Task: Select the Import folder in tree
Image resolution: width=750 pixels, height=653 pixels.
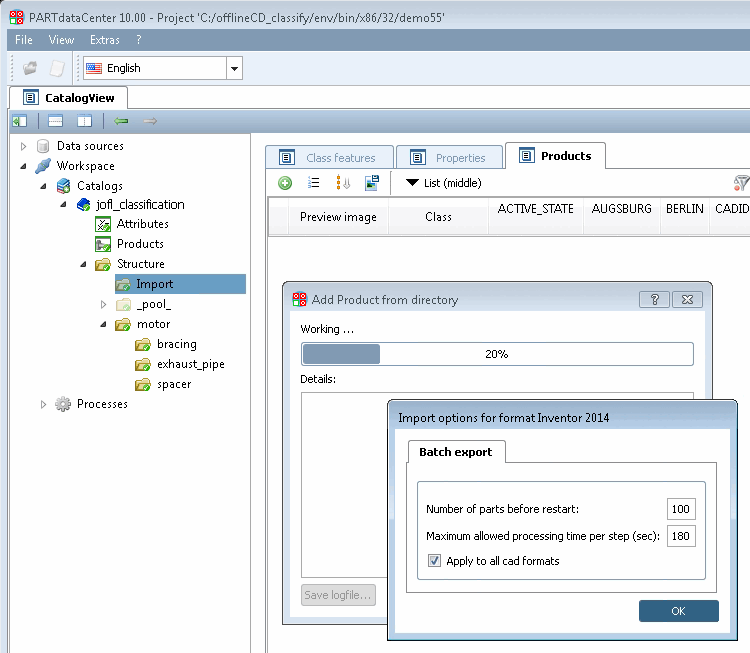Action: (181, 284)
